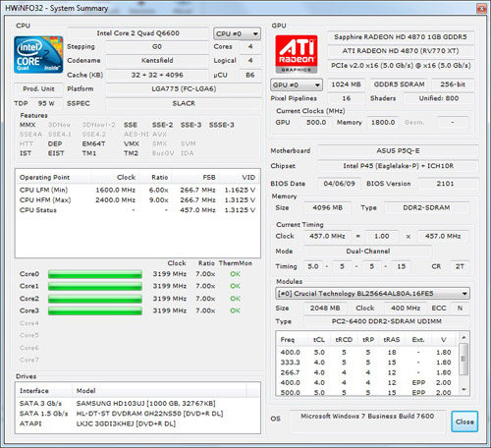Screen dimensions: 491x448
Task: Select the CPU LFM (Min) operating point row
Action: (x=137, y=190)
